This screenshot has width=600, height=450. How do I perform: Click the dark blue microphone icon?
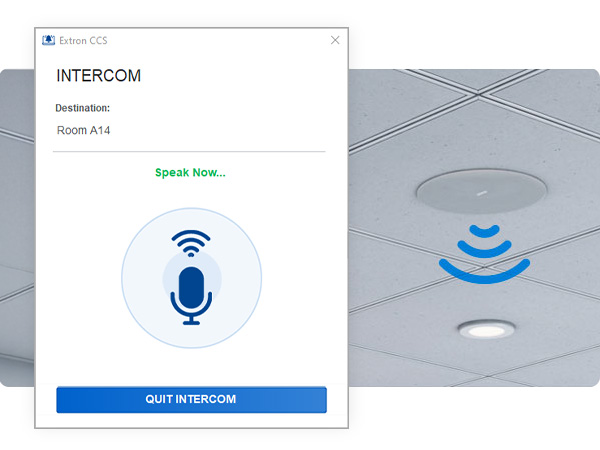click(191, 295)
